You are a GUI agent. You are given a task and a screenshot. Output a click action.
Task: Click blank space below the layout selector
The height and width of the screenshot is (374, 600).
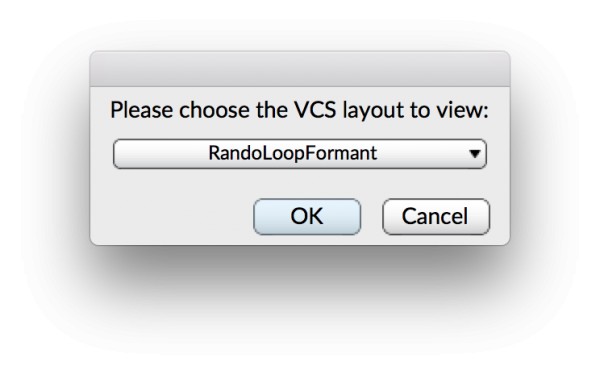tap(300, 183)
